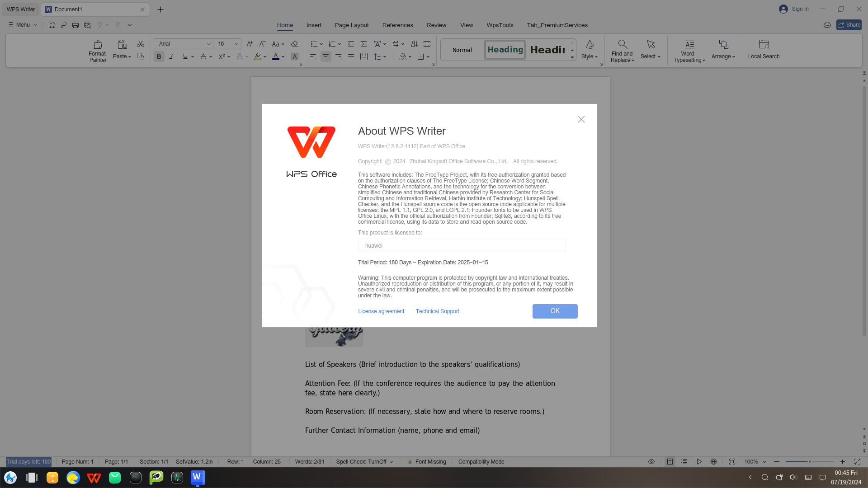Open the font name Arial dropdown
Screen dimensions: 868x488
tap(208, 44)
